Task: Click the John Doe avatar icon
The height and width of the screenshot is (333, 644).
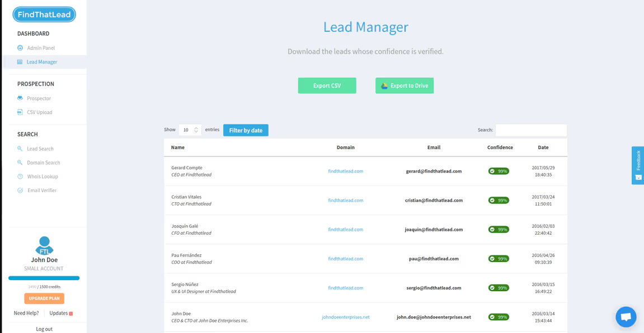Action: point(44,245)
